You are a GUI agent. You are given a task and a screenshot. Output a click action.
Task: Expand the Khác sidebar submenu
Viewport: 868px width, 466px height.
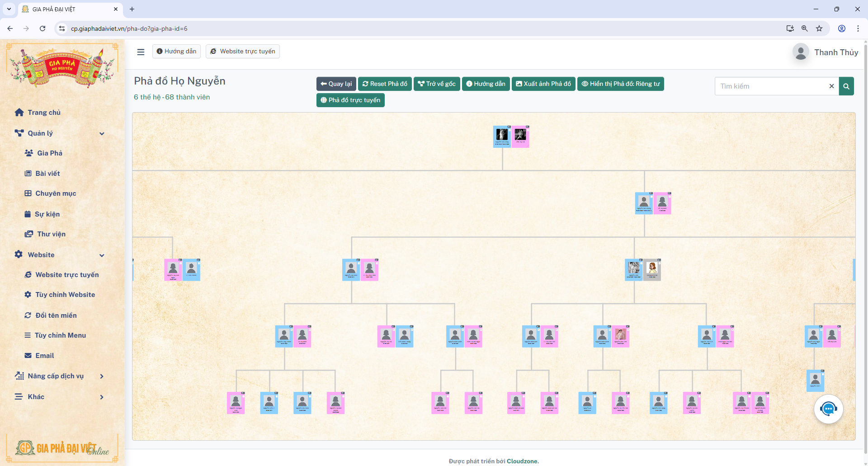pos(102,397)
